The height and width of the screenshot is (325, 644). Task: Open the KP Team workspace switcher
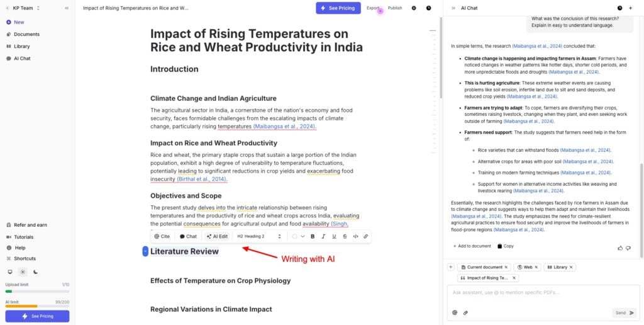click(x=25, y=8)
